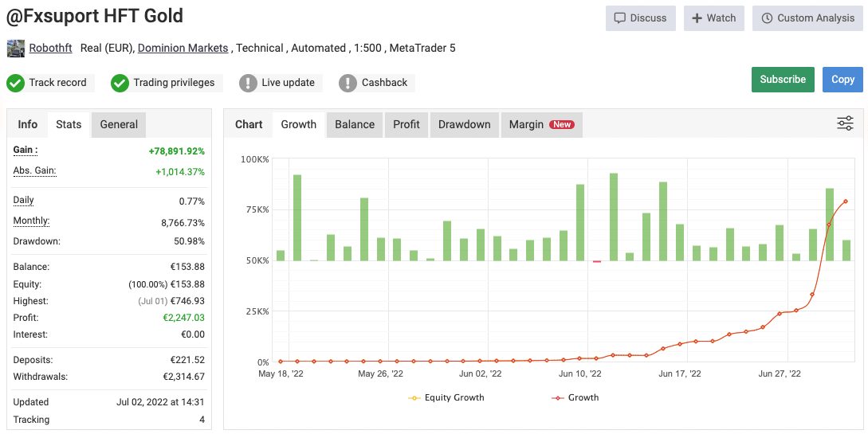Click the Trading privileges green checkmark icon
Screen dimensions: 868x434
tap(120, 83)
